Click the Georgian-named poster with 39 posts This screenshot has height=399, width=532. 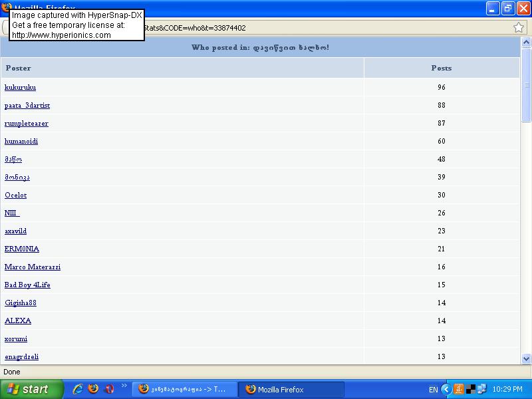[x=17, y=178]
